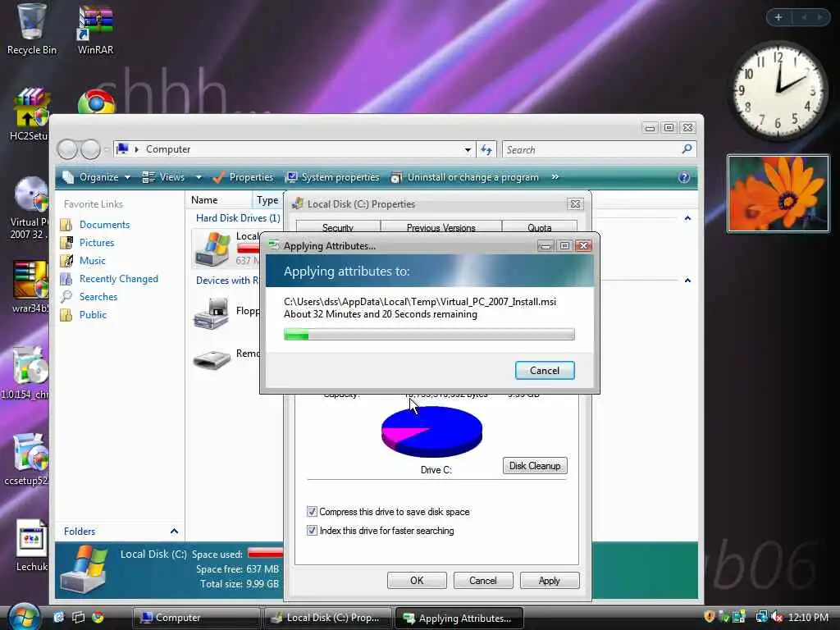Screen dimensions: 840x630
Task: Launch Chrome from the Quick Launch bar
Action: point(98,617)
